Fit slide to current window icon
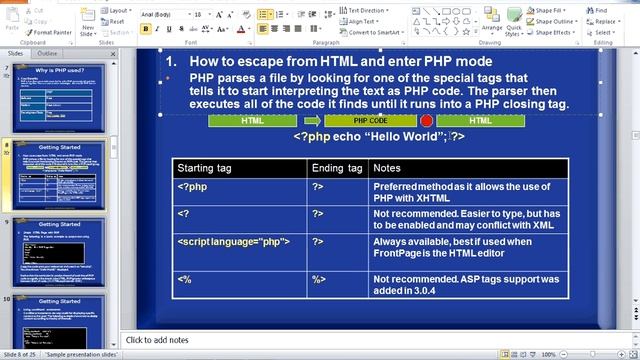640x360 pixels. [633, 355]
